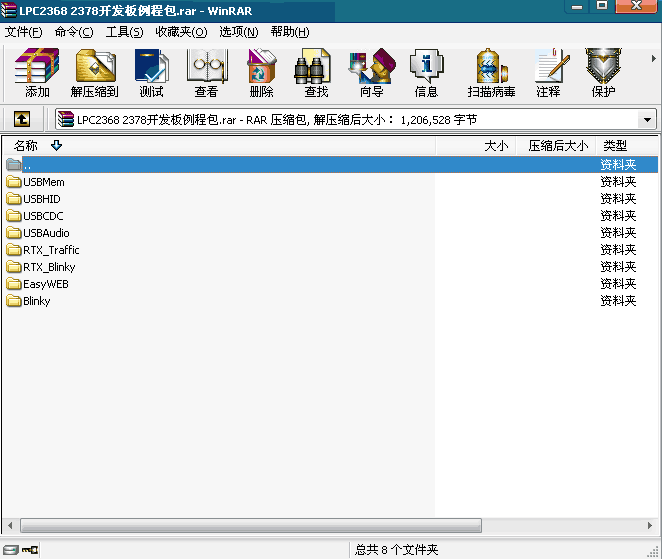The height and width of the screenshot is (559, 662).
Task: Select the USBHID folder name
Action: click(x=42, y=199)
